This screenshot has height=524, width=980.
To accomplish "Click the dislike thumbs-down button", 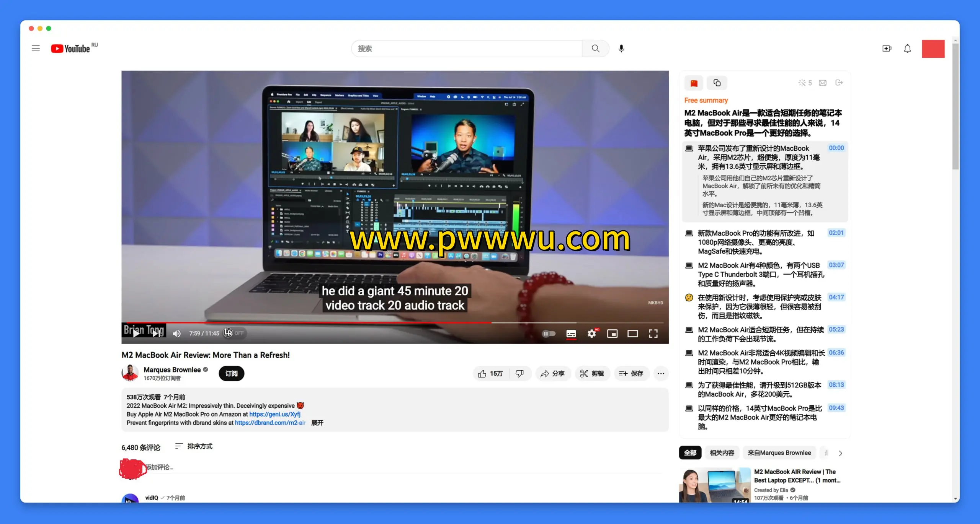I will click(519, 374).
